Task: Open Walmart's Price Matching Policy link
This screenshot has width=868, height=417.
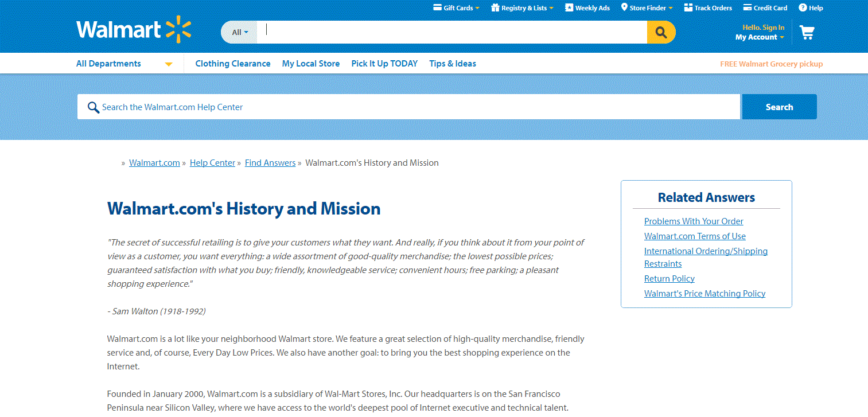Action: [x=704, y=294]
